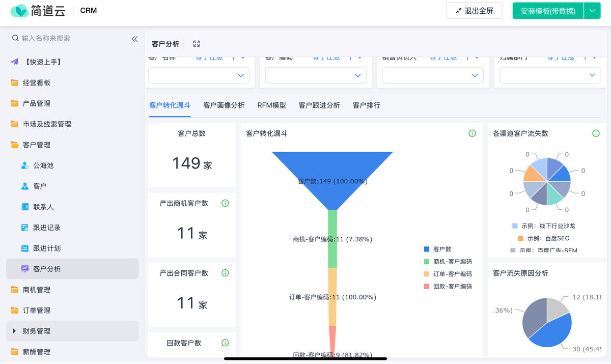This screenshot has height=364, width=611.
Task: Click 退出全屏 button
Action: coord(474,11)
